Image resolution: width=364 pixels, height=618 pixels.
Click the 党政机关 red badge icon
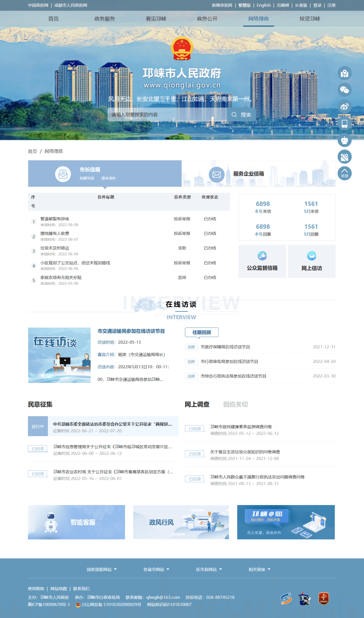[324, 598]
